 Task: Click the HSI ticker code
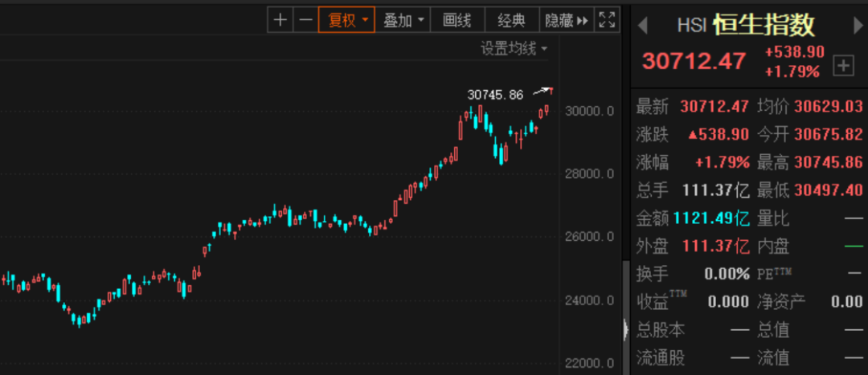click(x=692, y=26)
